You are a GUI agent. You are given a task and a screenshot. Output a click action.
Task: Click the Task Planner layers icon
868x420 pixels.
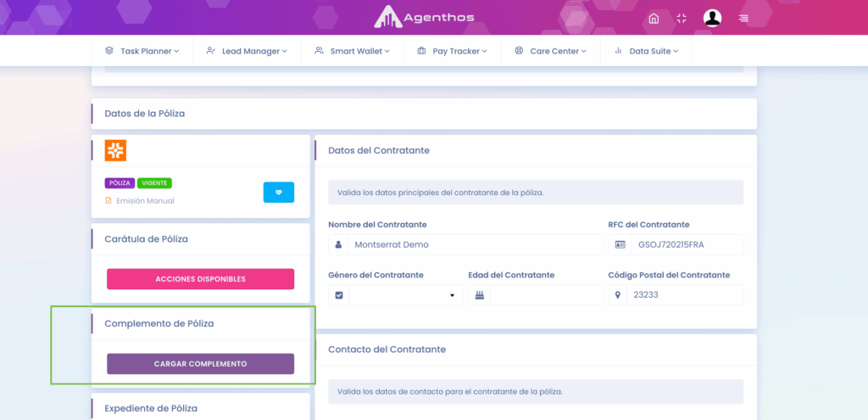[x=109, y=50]
